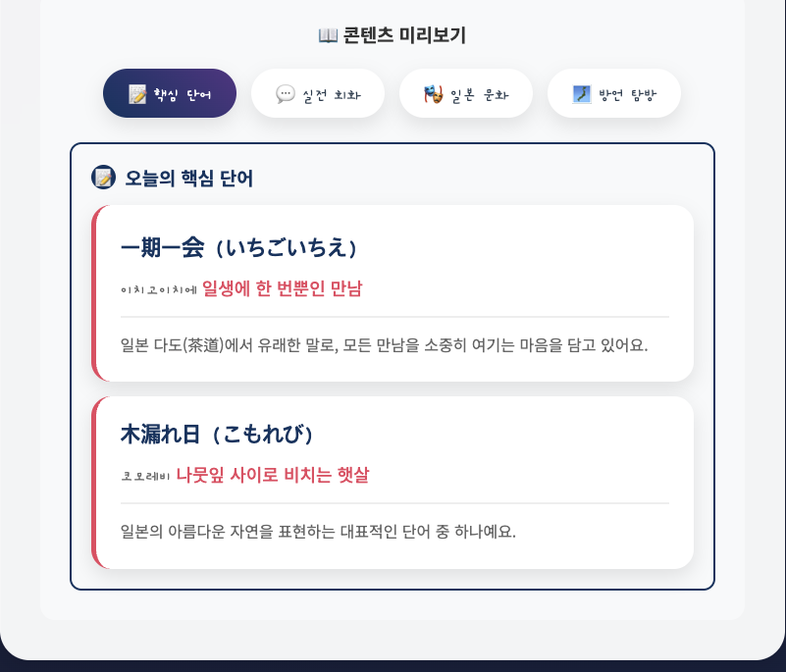Select the 핵심 단어 tab
The width and height of the screenshot is (786, 672).
click(x=170, y=93)
